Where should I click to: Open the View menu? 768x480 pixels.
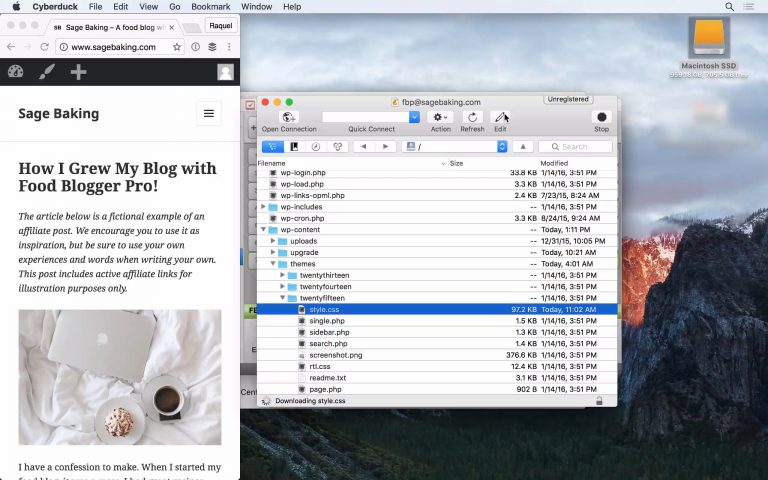click(148, 7)
